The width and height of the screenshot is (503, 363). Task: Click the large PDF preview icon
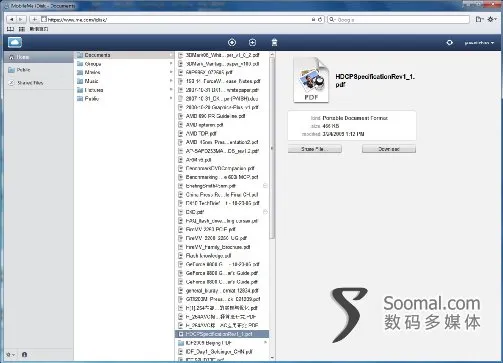click(311, 80)
